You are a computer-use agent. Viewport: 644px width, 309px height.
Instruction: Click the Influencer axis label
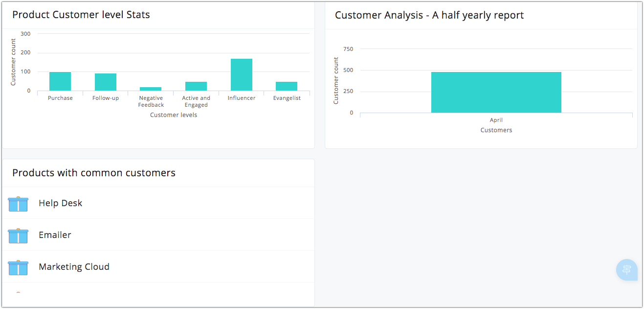coord(242,98)
